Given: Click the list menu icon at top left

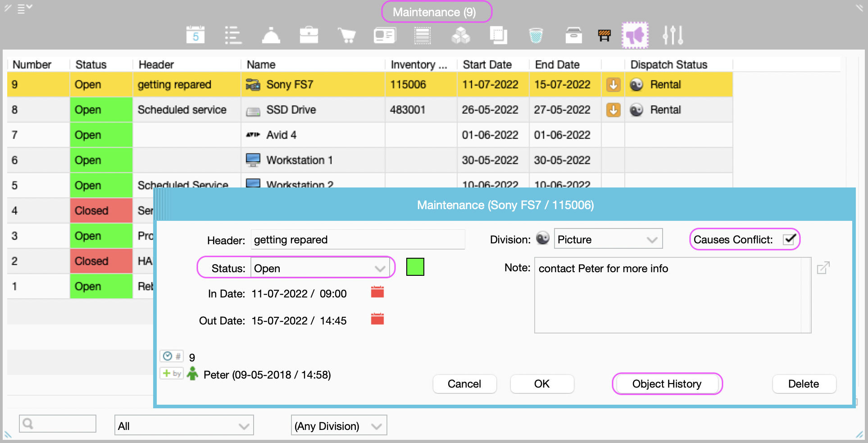Looking at the screenshot, I should tap(24, 9).
